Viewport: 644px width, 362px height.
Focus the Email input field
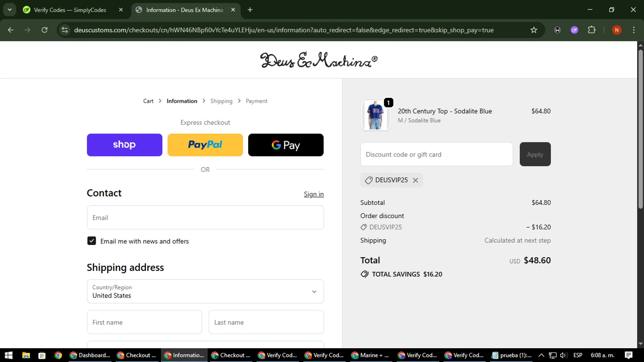click(x=205, y=217)
